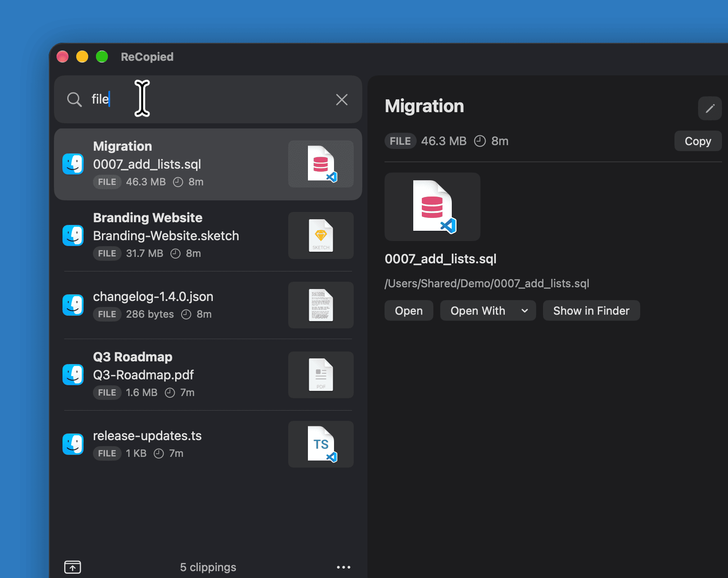Click the Sketch file thumbnail

pos(321,235)
